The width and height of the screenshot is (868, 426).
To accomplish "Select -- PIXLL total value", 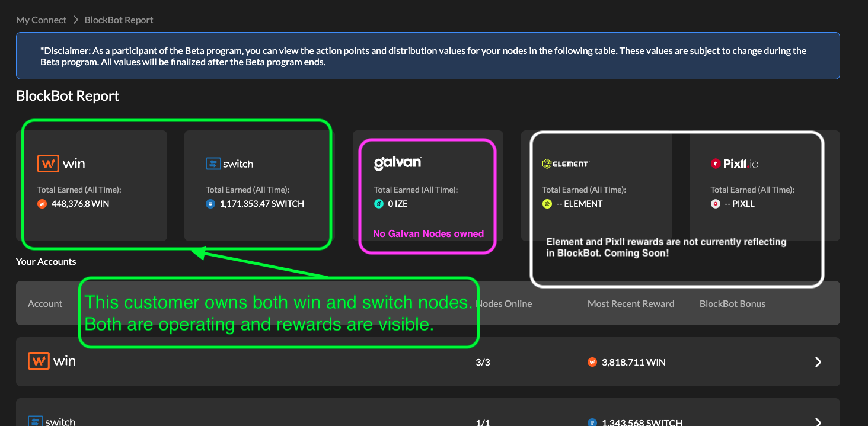I will click(739, 204).
